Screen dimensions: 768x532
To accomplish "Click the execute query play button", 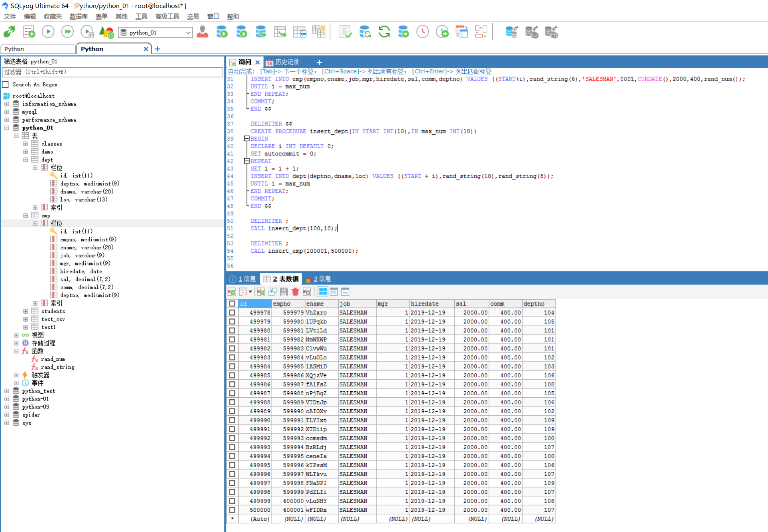I will coord(48,31).
